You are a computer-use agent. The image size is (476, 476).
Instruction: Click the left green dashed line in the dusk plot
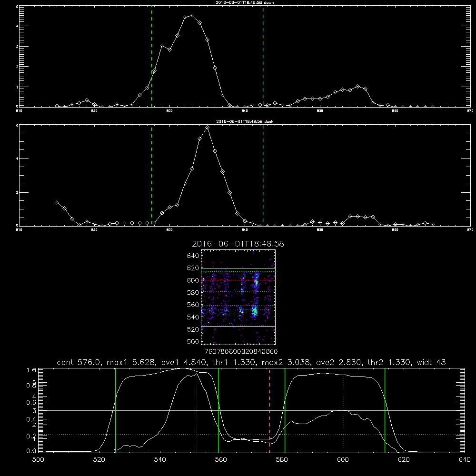point(151,175)
